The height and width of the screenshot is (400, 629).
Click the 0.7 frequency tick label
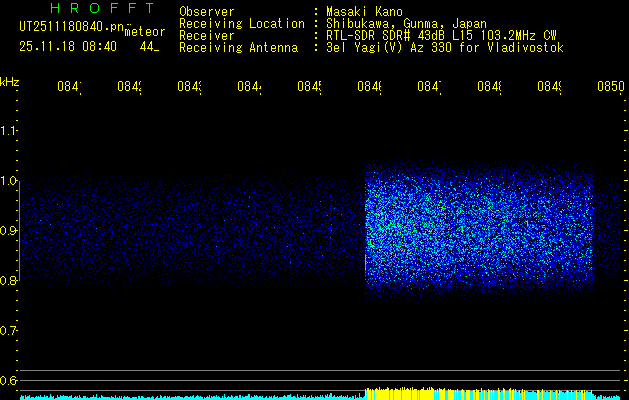point(9,331)
